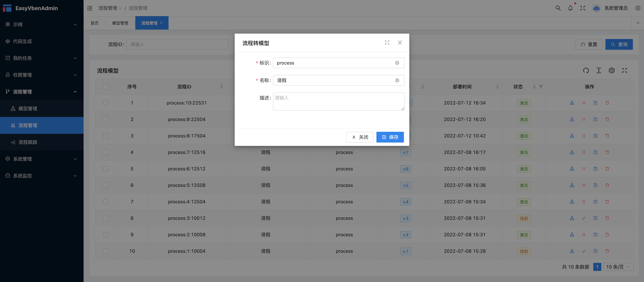This screenshot has width=644, height=282.
Task: Go to page 1 in pagination
Action: [x=597, y=267]
